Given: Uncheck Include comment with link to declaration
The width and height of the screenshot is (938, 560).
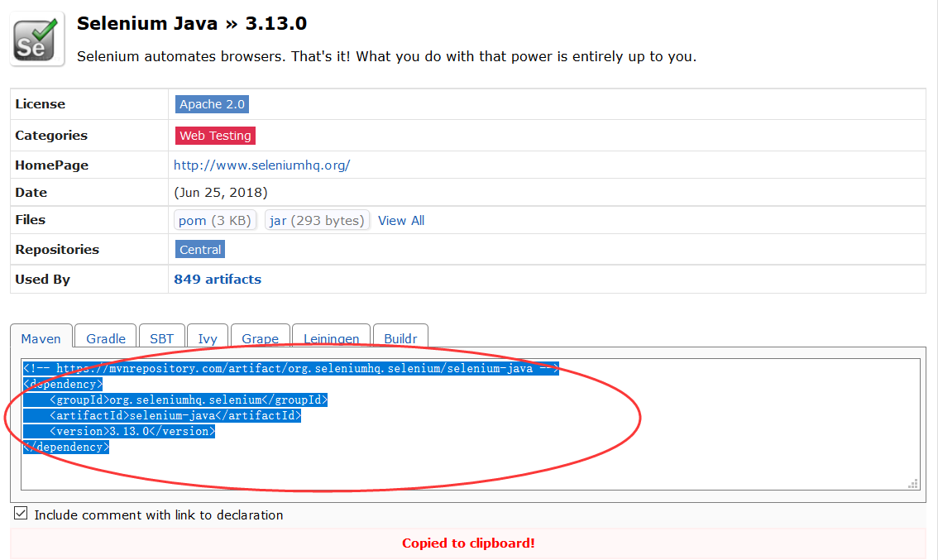Looking at the screenshot, I should click(x=21, y=514).
